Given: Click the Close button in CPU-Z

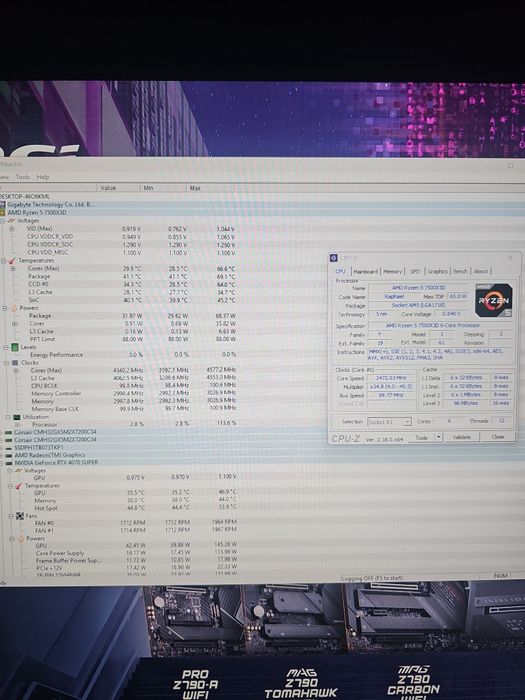Looking at the screenshot, I should 498,437.
